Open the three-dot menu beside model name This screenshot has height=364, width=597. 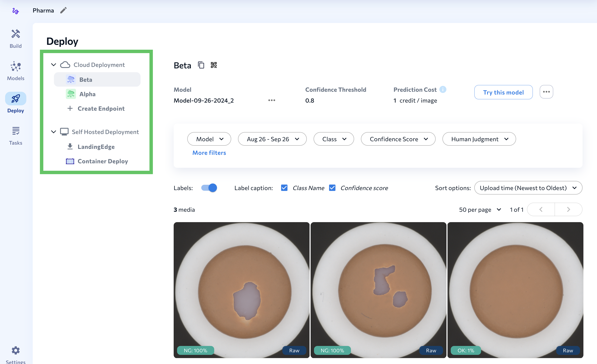271,100
